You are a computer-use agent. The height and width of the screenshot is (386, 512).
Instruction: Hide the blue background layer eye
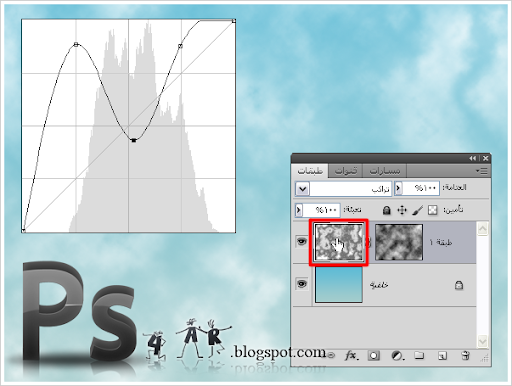pos(302,284)
